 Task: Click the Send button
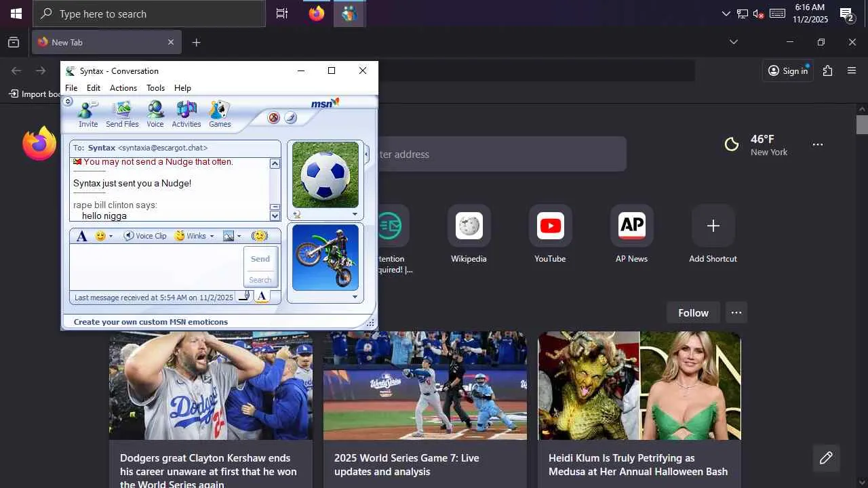pos(260,259)
